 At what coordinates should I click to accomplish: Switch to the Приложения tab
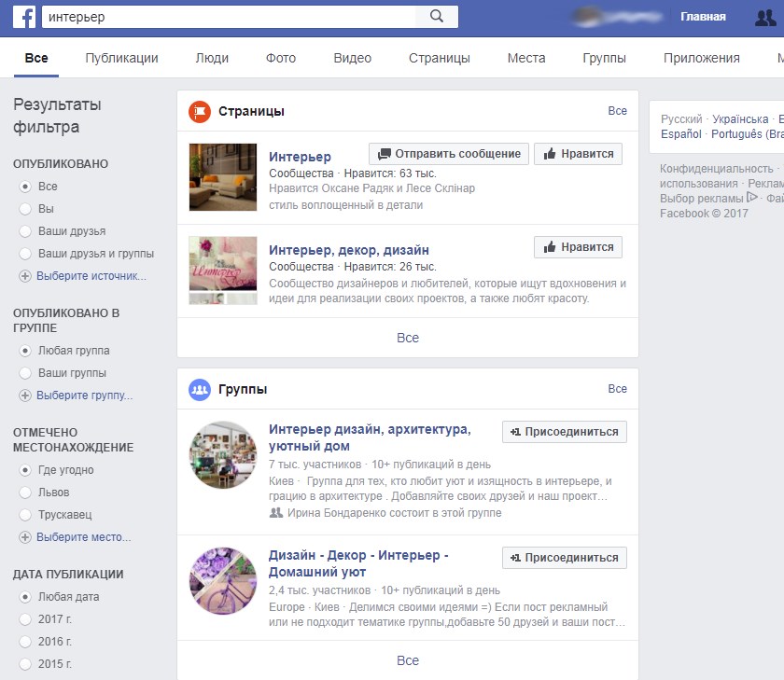pos(702,58)
